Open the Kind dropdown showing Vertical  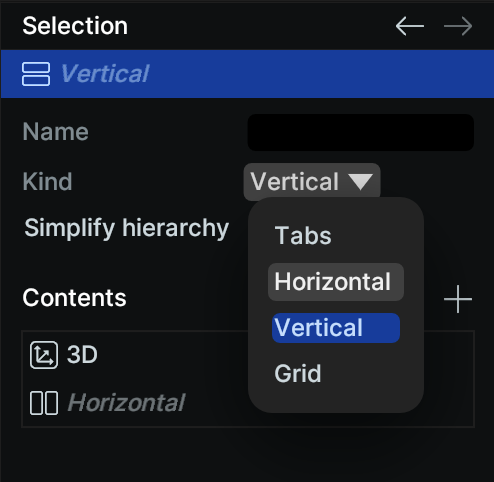[312, 182]
